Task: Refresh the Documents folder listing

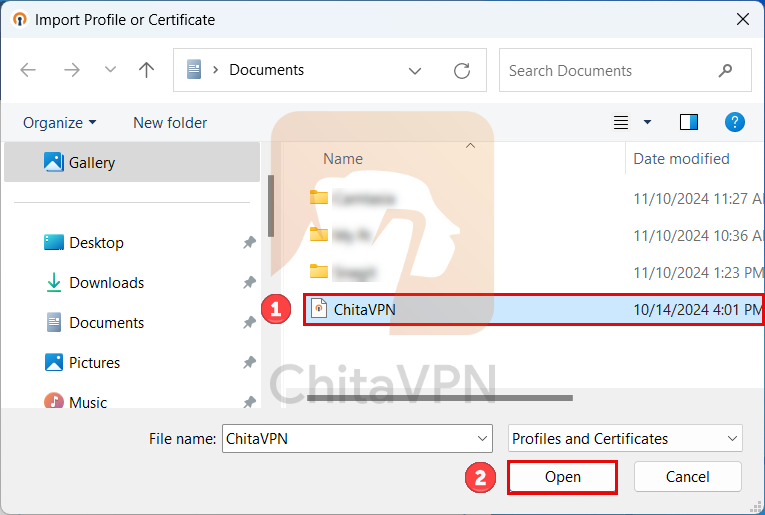Action: (461, 70)
